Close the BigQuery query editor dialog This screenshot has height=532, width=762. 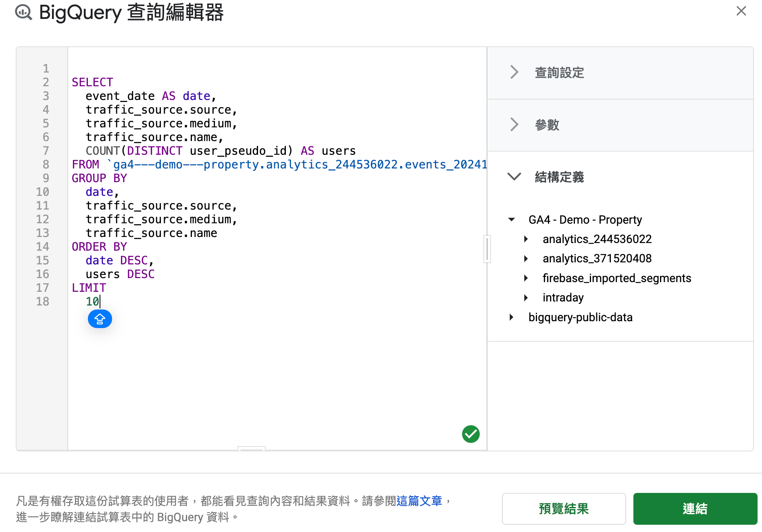(x=741, y=11)
